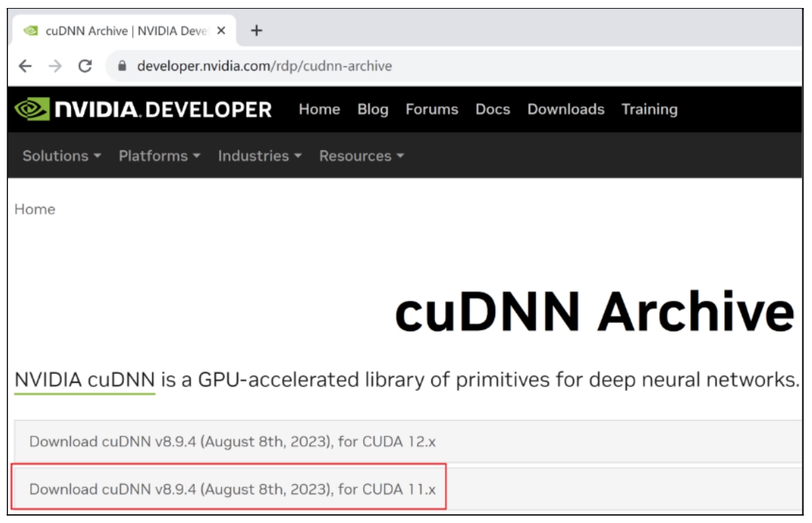
Task: Expand cuDNN v8.9.4 for CUDA 11.x
Action: point(232,489)
